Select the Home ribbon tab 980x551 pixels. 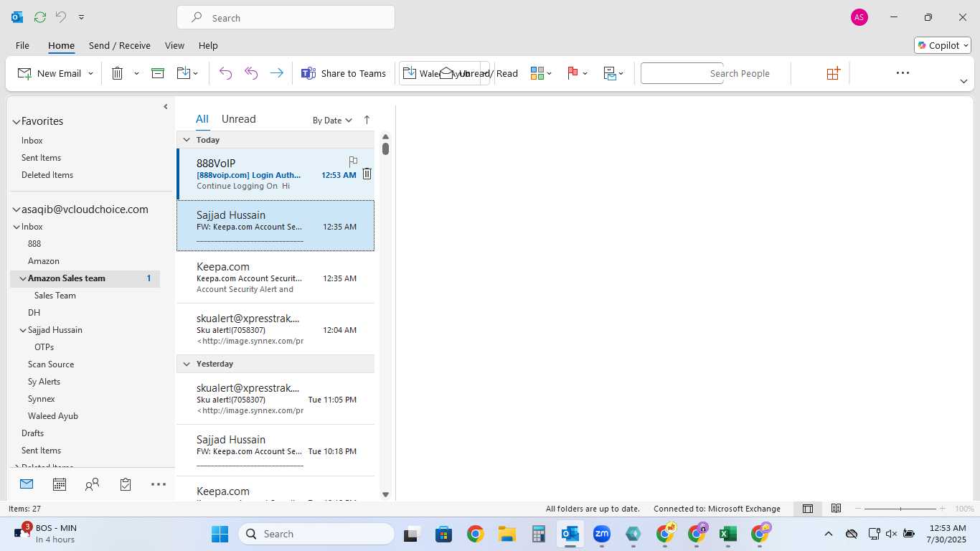[61, 45]
